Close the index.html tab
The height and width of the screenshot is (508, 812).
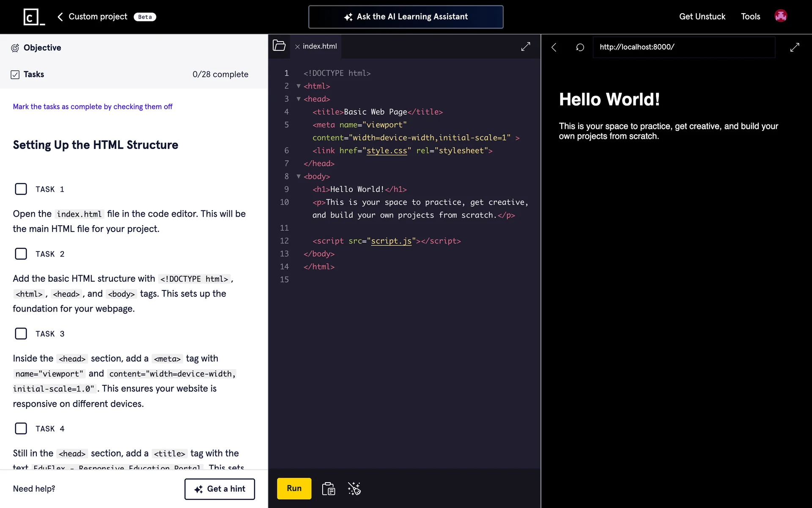coord(297,47)
